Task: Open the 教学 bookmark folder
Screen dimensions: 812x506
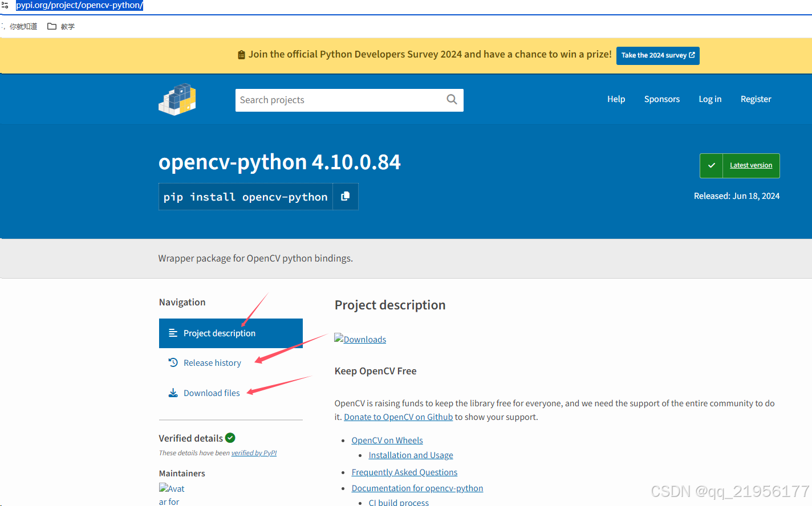Action: click(61, 26)
